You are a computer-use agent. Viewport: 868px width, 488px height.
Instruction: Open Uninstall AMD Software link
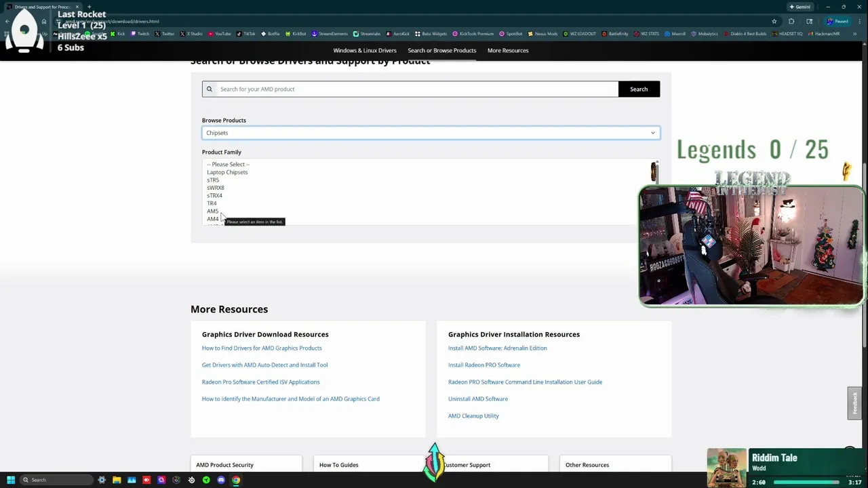(x=478, y=399)
